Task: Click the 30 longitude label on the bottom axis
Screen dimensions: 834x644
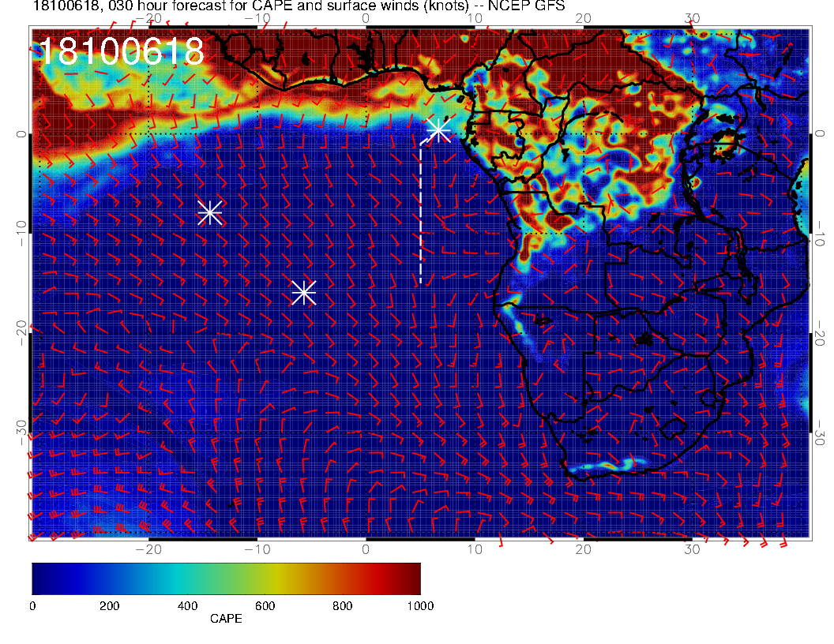Action: [692, 549]
